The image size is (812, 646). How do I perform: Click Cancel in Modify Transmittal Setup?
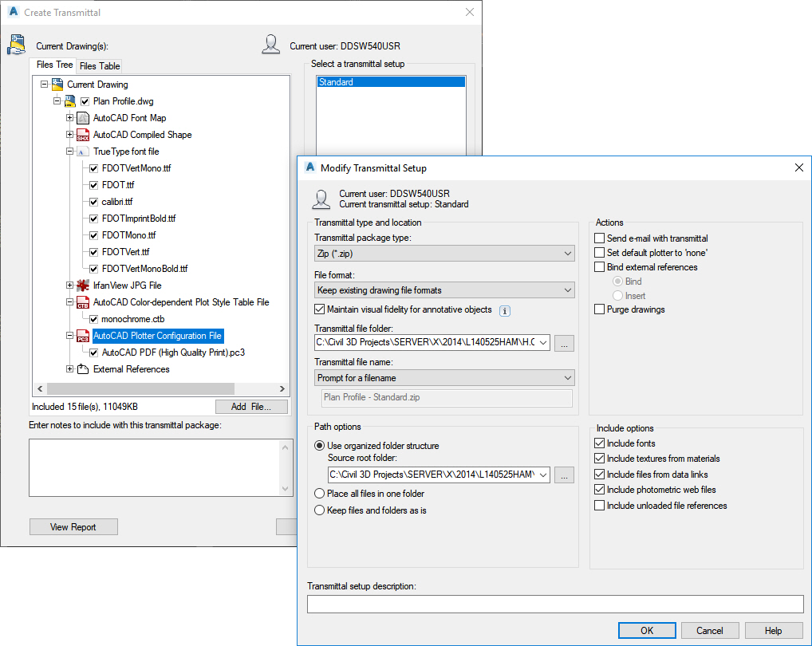click(x=709, y=631)
